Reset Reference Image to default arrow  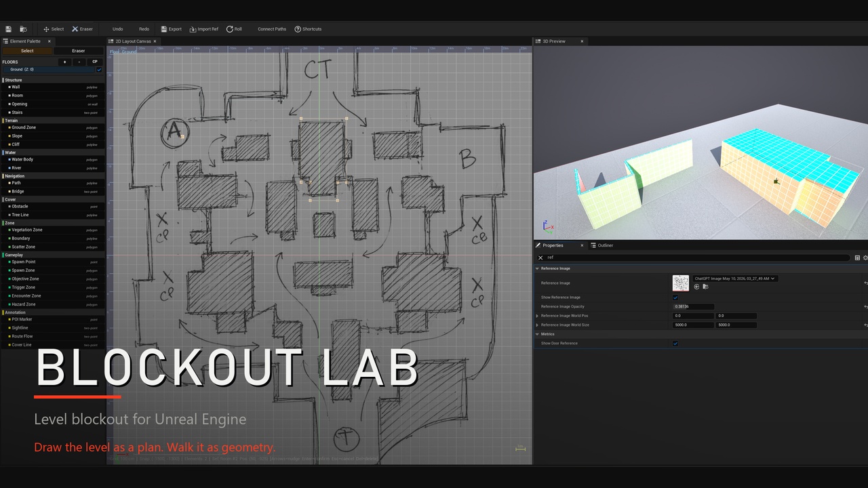[x=865, y=283]
